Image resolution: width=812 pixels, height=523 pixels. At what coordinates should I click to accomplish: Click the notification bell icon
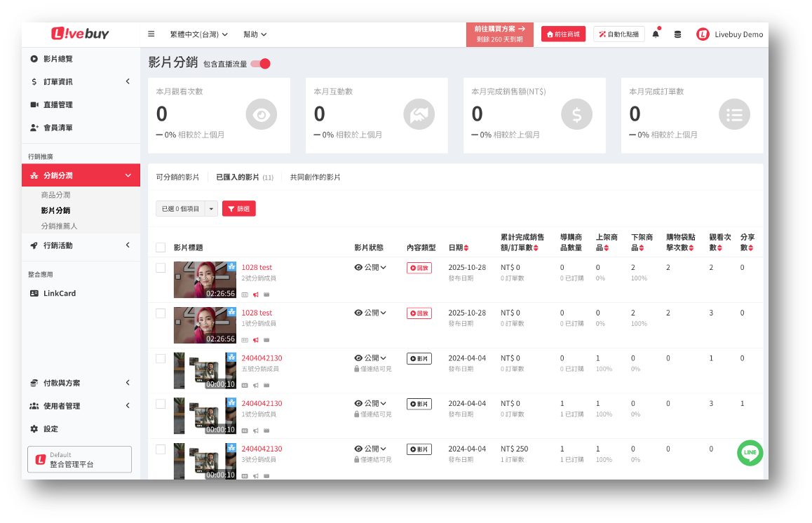coord(656,34)
